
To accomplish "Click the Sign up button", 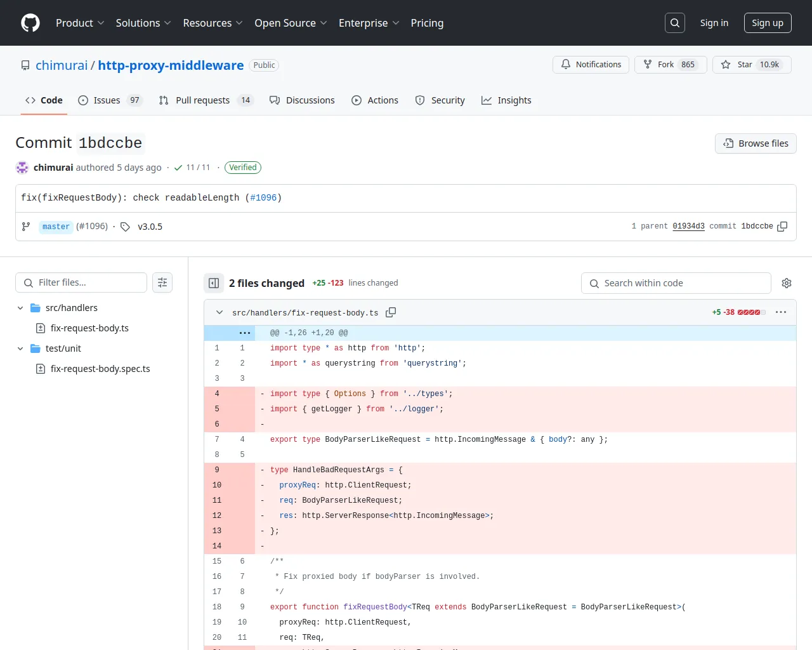I will coord(768,23).
